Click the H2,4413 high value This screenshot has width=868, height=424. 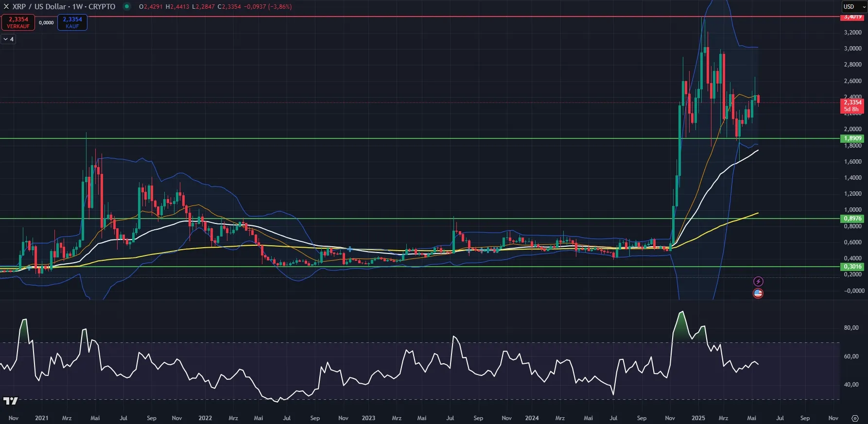coord(177,7)
